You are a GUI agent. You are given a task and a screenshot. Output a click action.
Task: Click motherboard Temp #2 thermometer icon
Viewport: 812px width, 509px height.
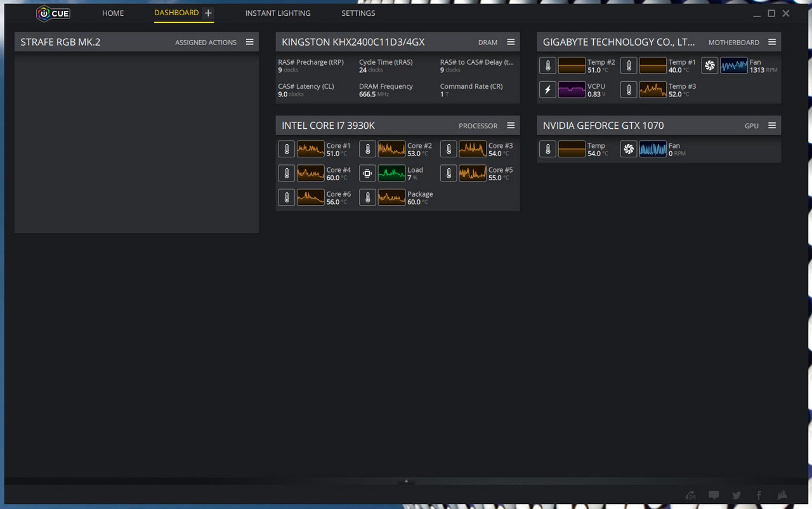coord(547,65)
